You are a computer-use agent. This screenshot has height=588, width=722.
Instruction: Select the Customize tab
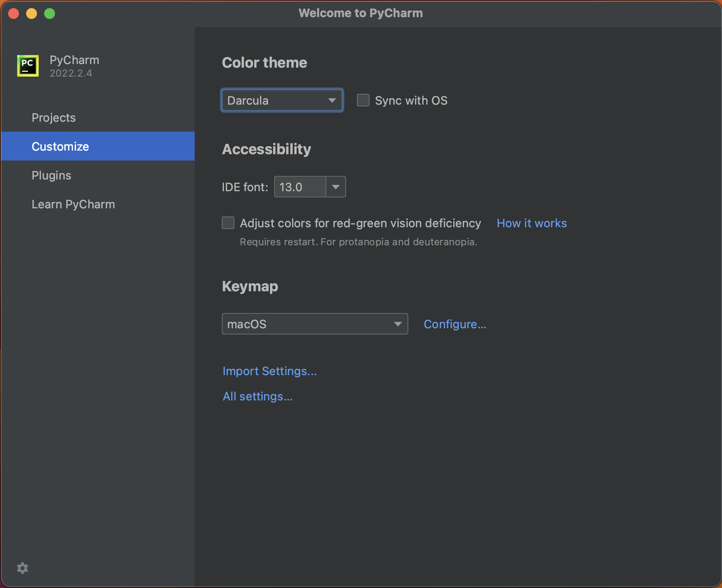pos(98,146)
